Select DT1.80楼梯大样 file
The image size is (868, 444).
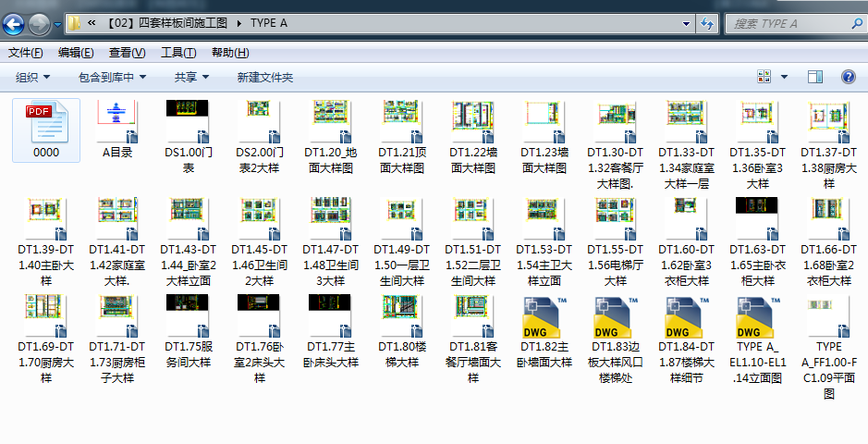[x=402, y=332]
